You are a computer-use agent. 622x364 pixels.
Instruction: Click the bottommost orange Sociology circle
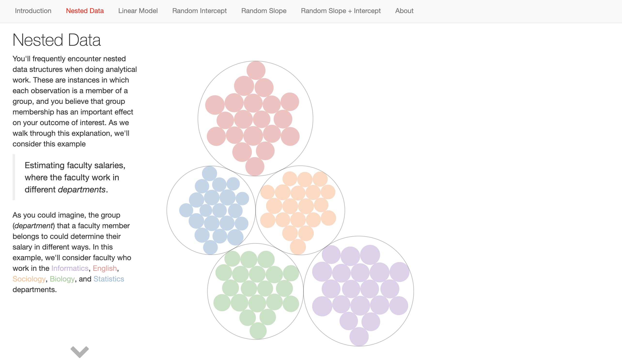[x=298, y=247]
